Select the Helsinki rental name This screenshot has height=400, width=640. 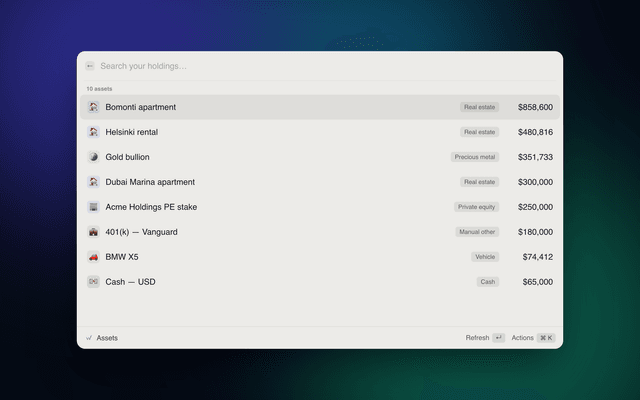coord(131,132)
